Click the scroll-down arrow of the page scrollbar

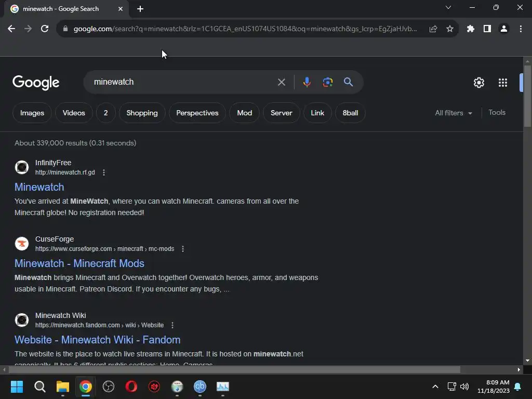[527, 361]
